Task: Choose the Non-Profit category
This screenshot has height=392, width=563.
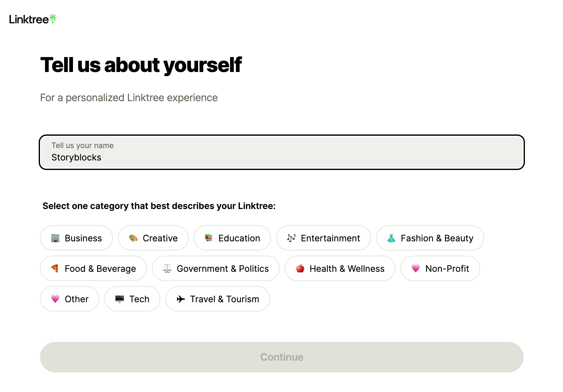Action: [x=440, y=268]
